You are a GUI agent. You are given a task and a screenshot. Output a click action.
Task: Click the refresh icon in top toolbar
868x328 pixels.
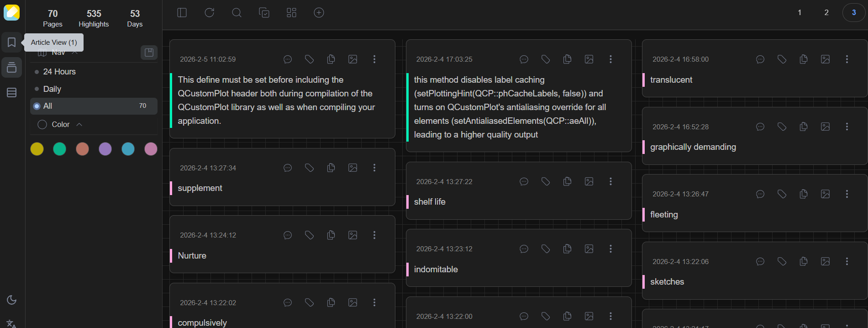click(x=209, y=13)
